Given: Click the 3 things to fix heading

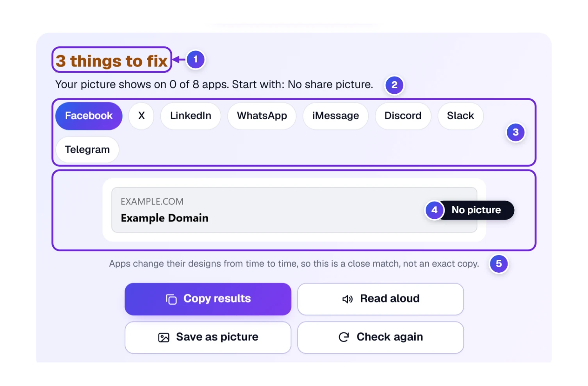Looking at the screenshot, I should coord(112,61).
